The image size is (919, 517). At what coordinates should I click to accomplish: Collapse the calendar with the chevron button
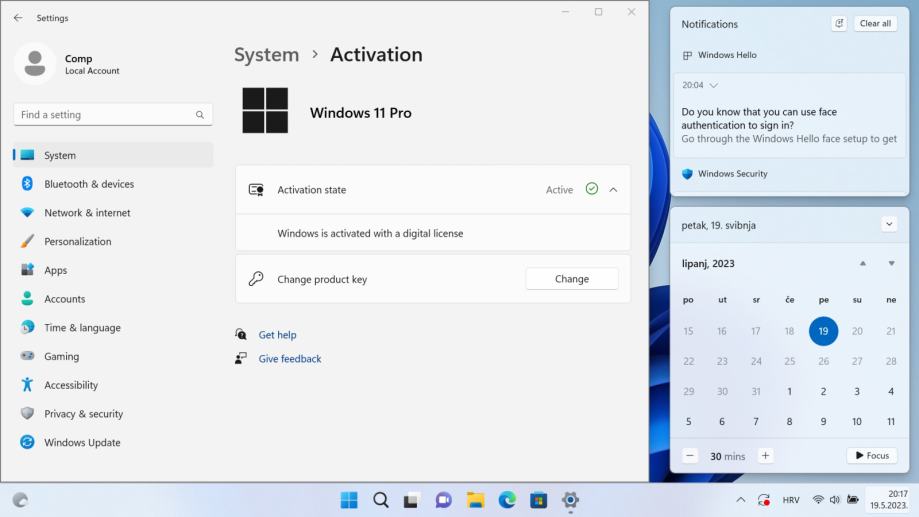pos(889,224)
